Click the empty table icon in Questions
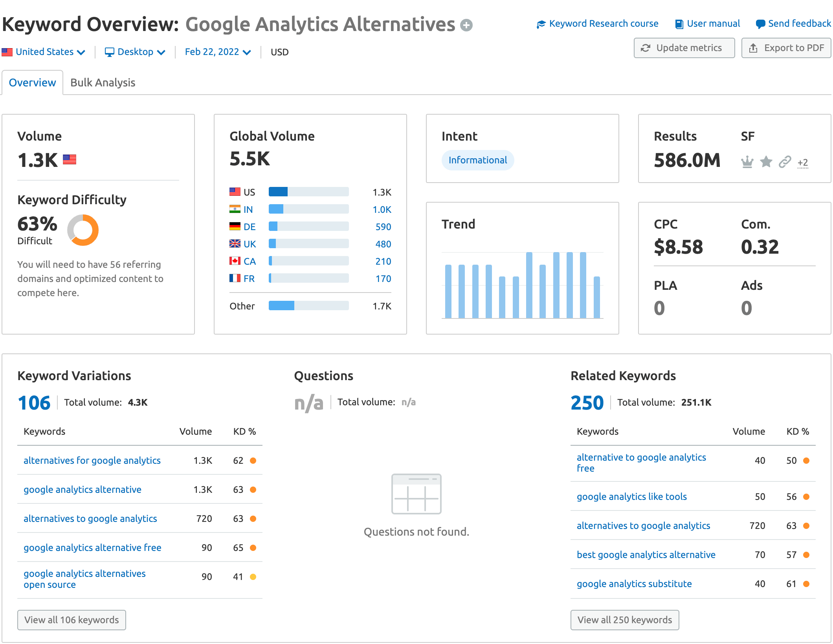Viewport: 833px width, 644px height. (416, 494)
